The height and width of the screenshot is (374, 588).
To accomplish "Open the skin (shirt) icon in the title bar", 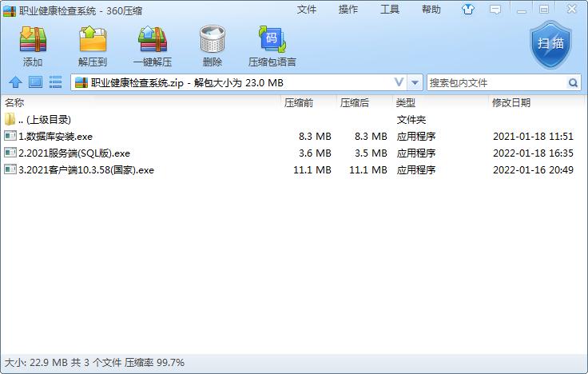I will 467,10.
